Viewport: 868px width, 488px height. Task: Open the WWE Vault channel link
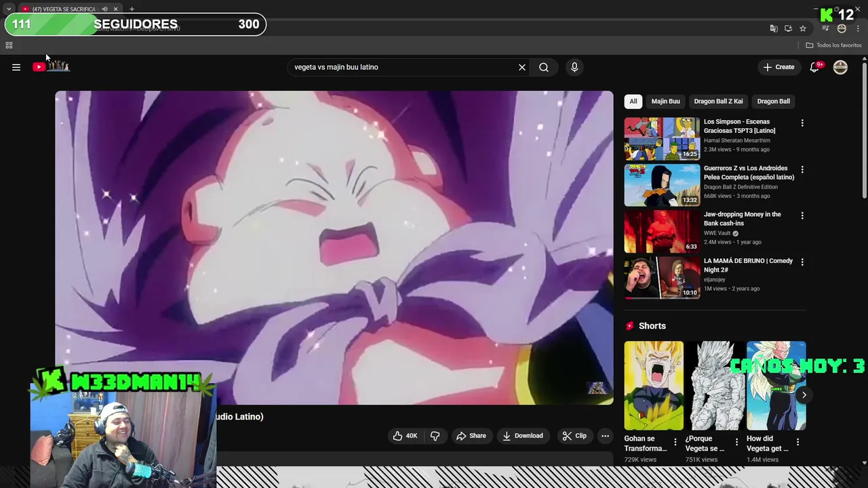(717, 233)
